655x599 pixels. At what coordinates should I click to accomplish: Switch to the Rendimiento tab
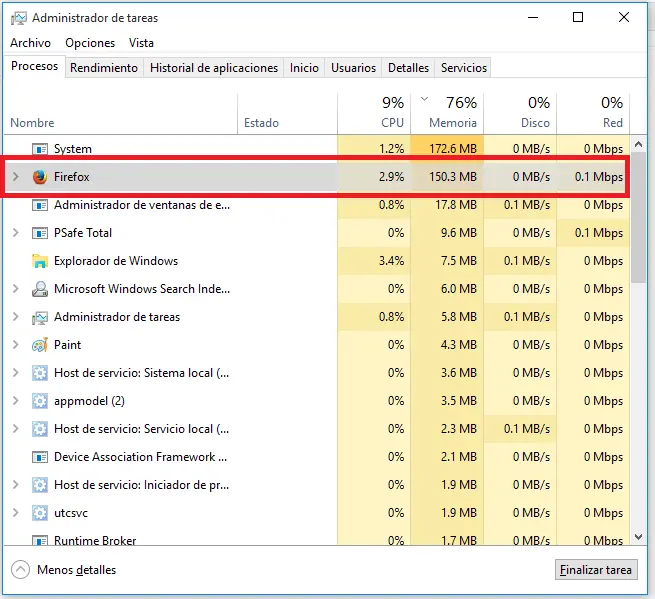point(104,68)
